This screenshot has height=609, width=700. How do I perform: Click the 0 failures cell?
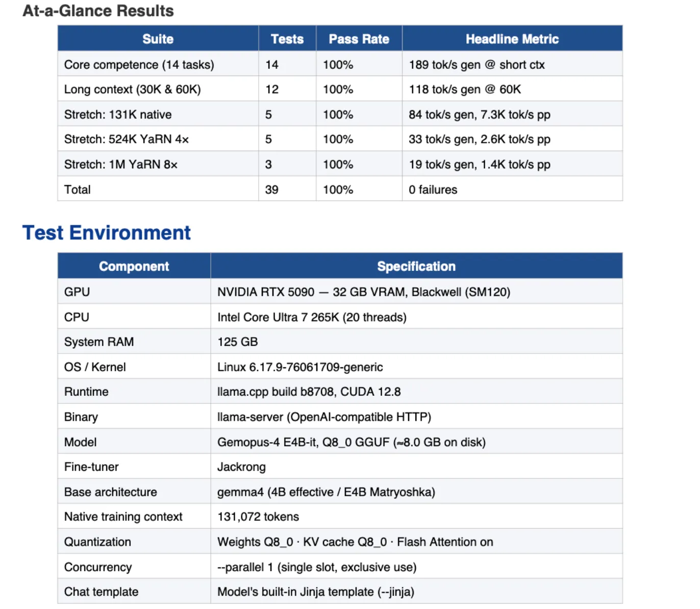click(433, 190)
